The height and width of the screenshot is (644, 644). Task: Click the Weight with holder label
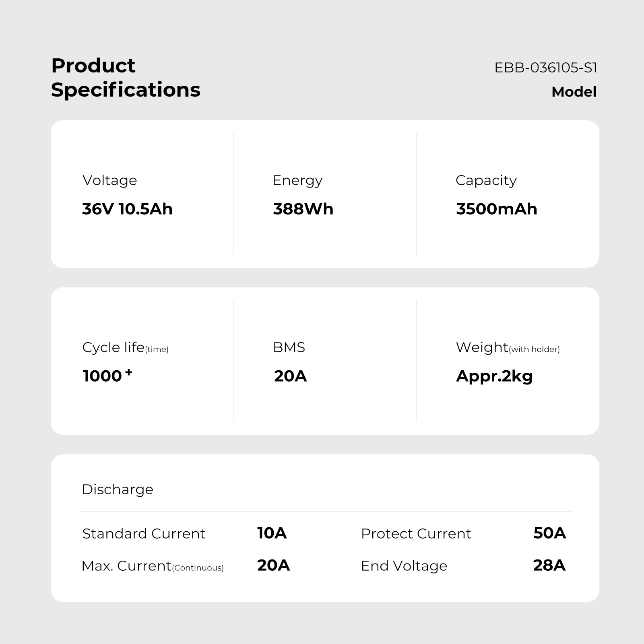click(508, 347)
